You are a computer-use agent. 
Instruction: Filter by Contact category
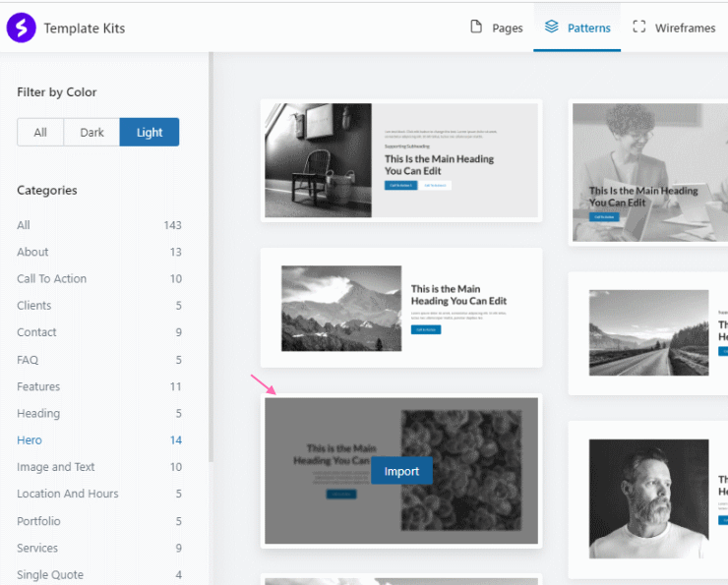pos(99,332)
